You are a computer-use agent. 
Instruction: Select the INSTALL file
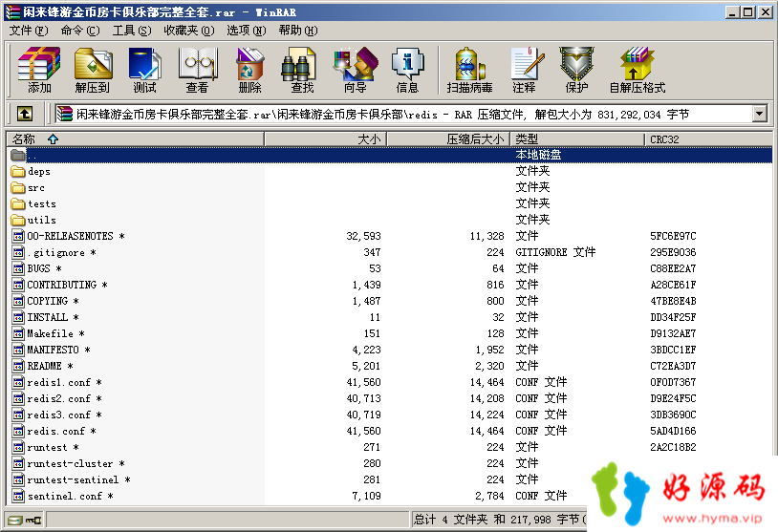tap(47, 317)
